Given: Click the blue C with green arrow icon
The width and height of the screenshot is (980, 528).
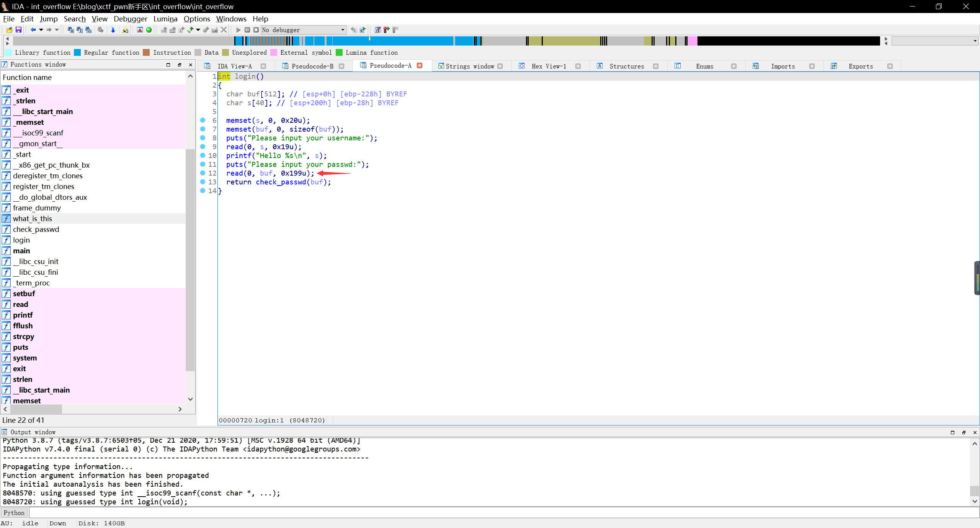Looking at the screenshot, I should tap(363, 30).
